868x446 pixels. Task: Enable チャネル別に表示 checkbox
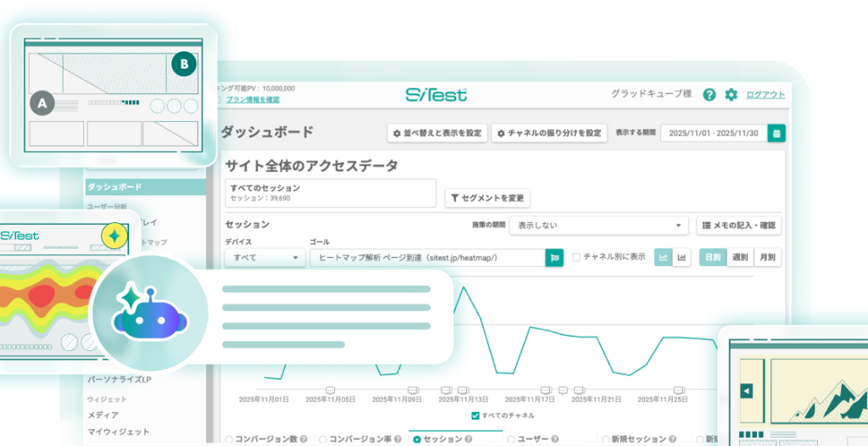[x=576, y=257]
